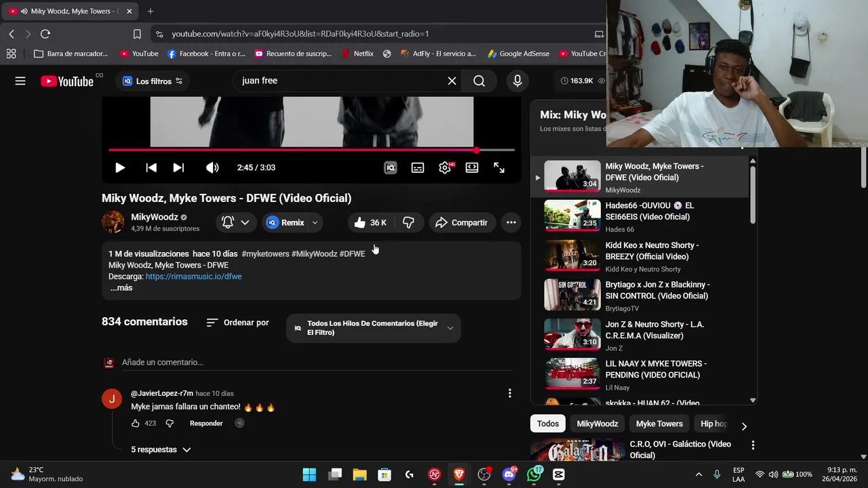Open notification bell subscription dropdown
Image resolution: width=868 pixels, height=488 pixels.
(x=235, y=222)
